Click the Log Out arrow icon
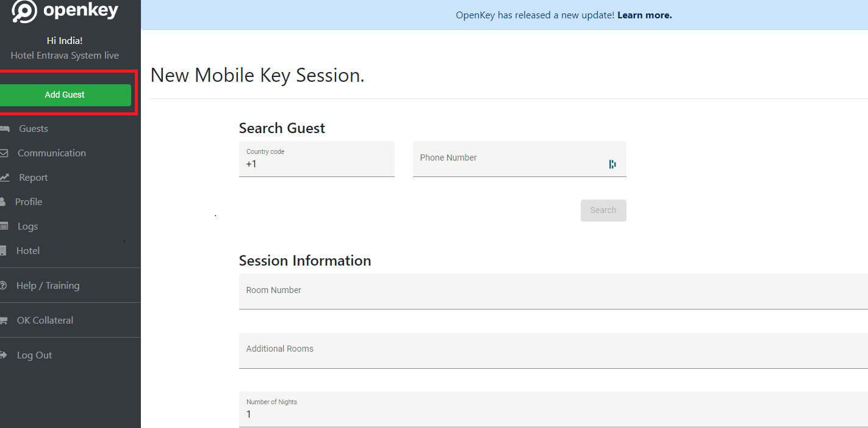This screenshot has width=868, height=428. 5,355
